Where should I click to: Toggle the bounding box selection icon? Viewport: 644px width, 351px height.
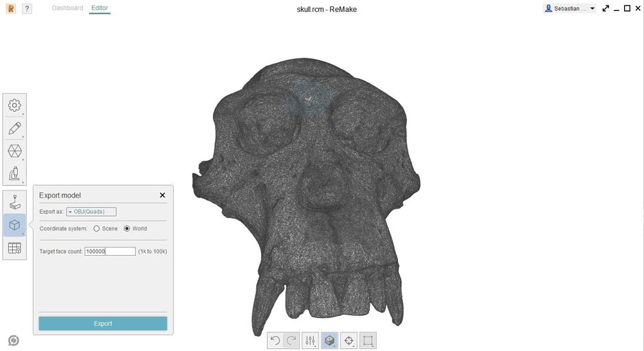pyautogui.click(x=368, y=340)
